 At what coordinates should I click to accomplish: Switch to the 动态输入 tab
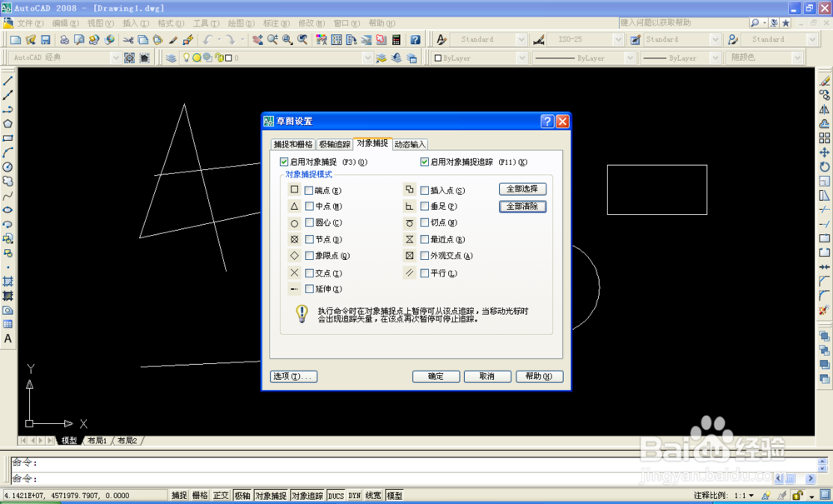[410, 144]
